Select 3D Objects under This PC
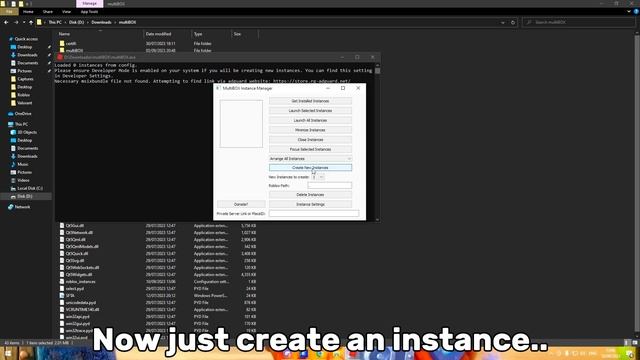Viewport: 640px width, 360px height. (27, 132)
